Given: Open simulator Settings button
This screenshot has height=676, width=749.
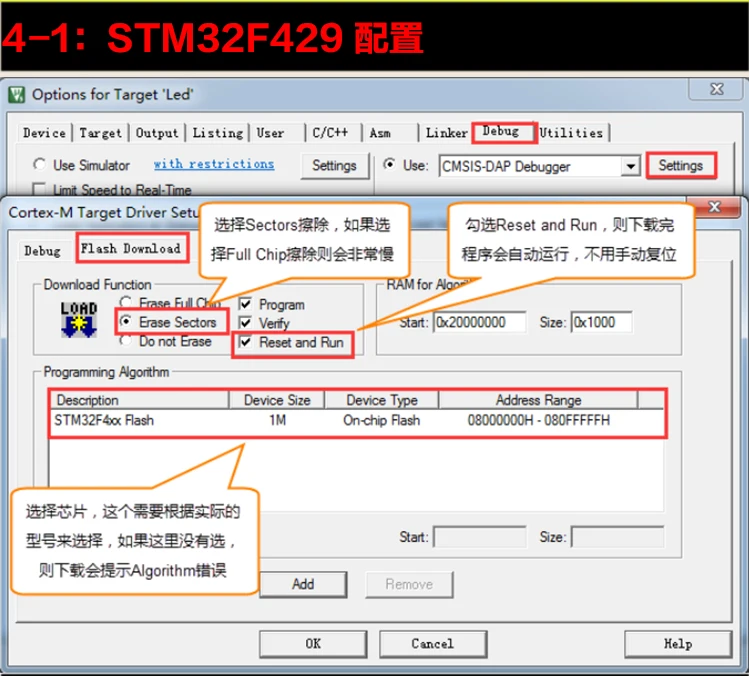Looking at the screenshot, I should pos(334,166).
